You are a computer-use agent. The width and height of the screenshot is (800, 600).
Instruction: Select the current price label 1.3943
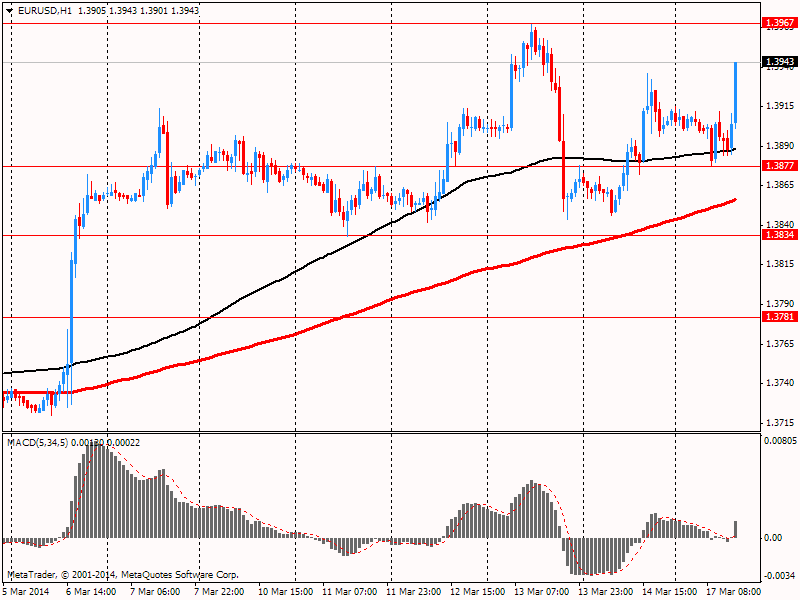point(780,62)
